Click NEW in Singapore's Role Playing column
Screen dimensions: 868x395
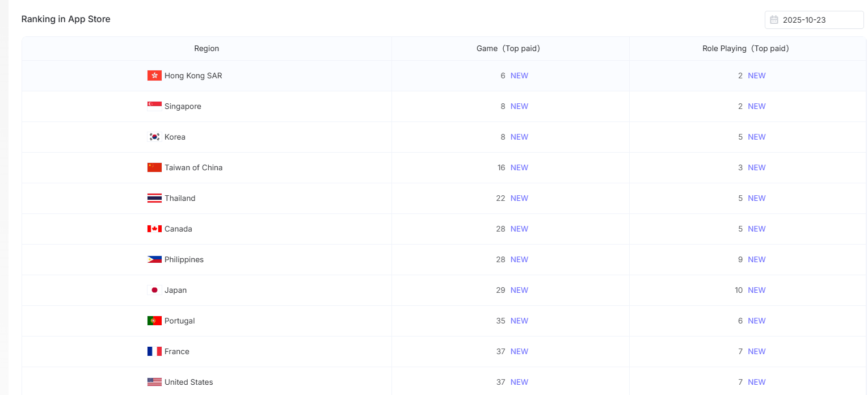point(756,106)
